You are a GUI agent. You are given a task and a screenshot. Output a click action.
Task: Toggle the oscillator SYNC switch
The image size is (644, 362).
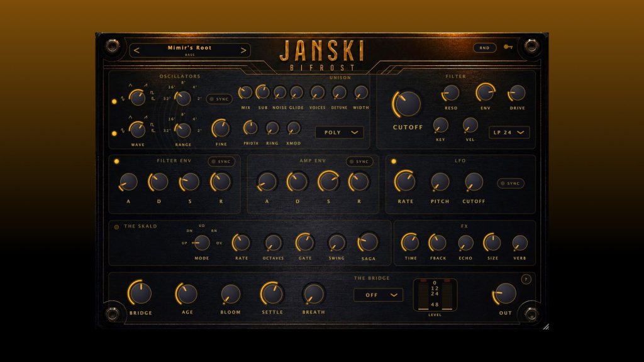click(x=219, y=99)
